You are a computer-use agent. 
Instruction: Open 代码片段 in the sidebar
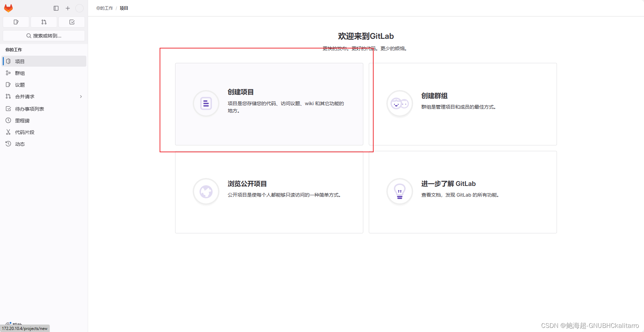[x=44, y=132]
